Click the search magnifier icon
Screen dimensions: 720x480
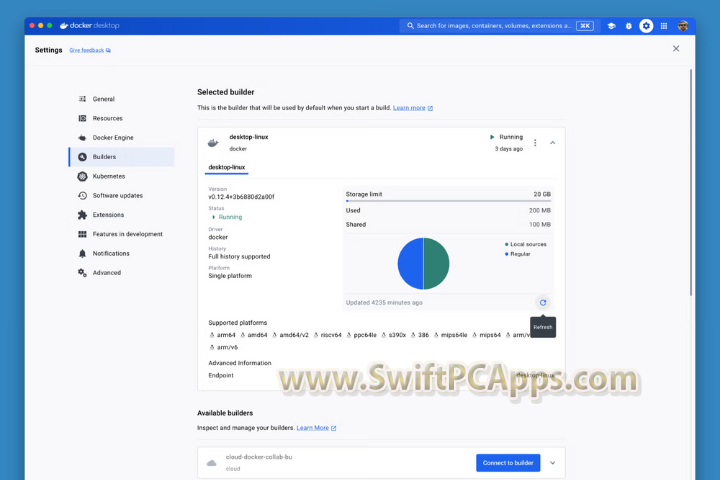pyautogui.click(x=410, y=26)
